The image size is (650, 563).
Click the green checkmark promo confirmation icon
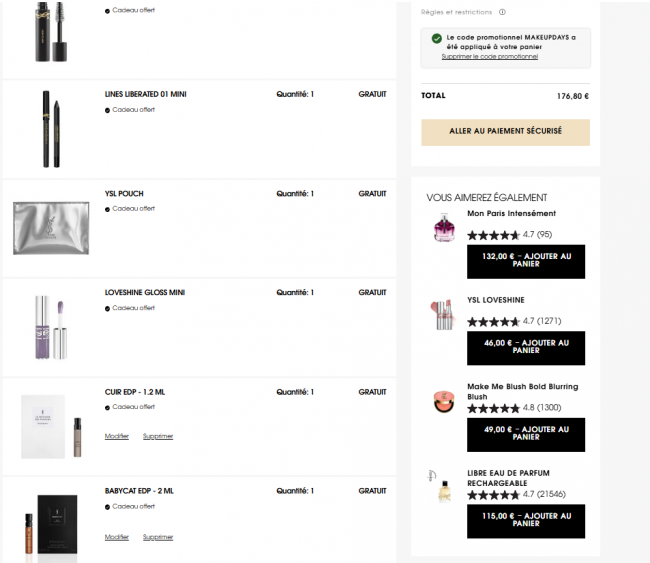click(437, 39)
